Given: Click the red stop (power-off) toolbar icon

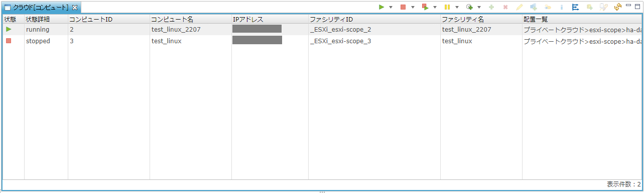Looking at the screenshot, I should point(403,7).
